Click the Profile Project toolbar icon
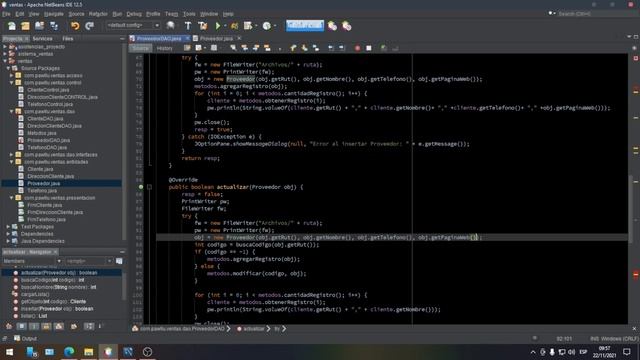Viewport: 640px width, 360px height. click(267, 26)
